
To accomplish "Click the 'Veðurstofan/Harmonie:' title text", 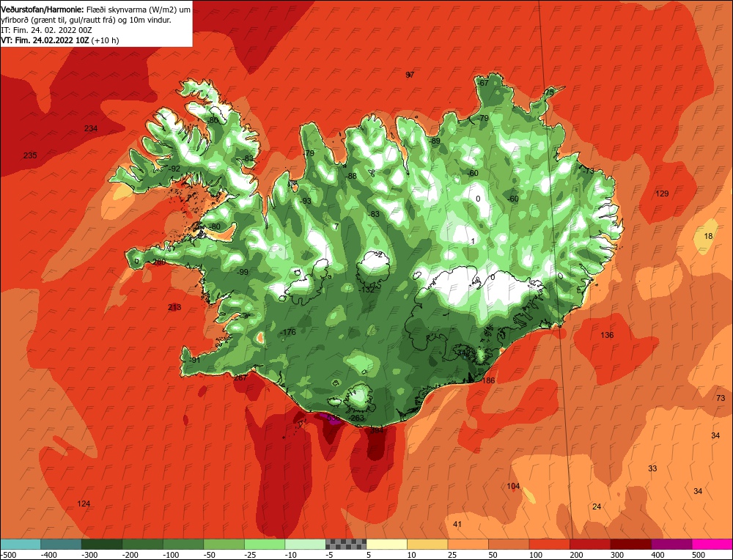I will click(43, 10).
